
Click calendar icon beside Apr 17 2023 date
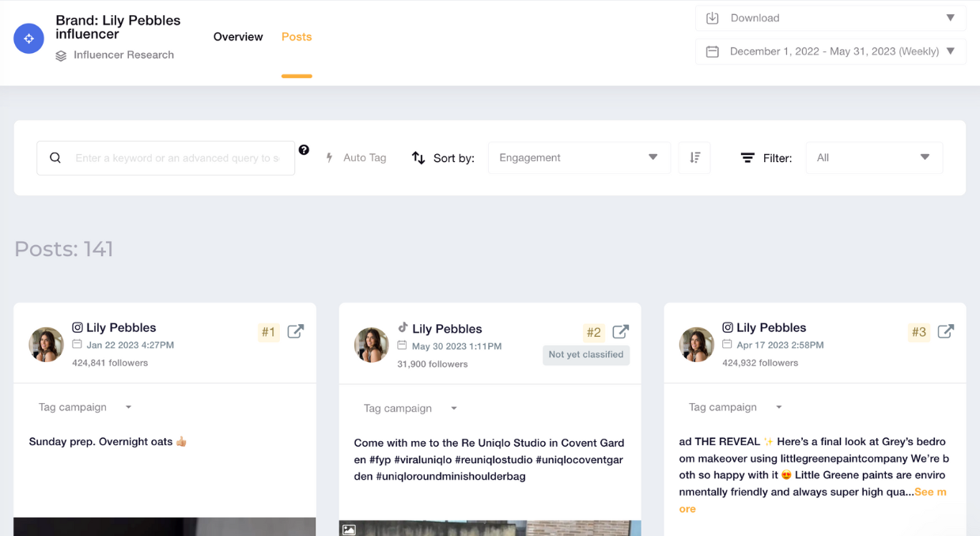[727, 345]
